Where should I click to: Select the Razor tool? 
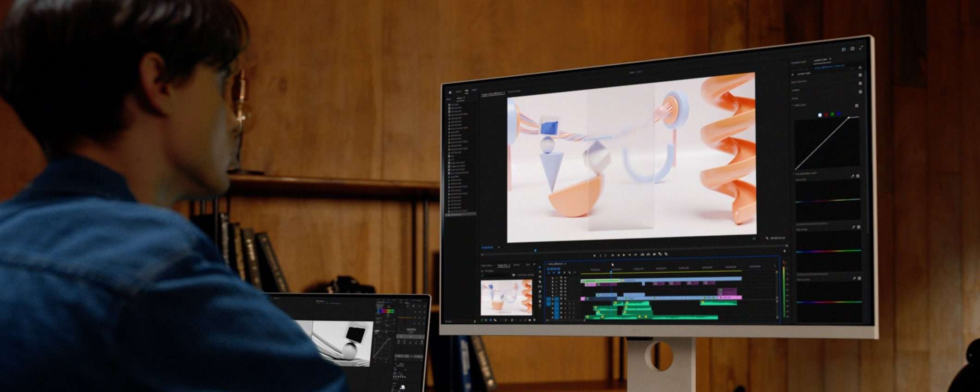tap(539, 282)
